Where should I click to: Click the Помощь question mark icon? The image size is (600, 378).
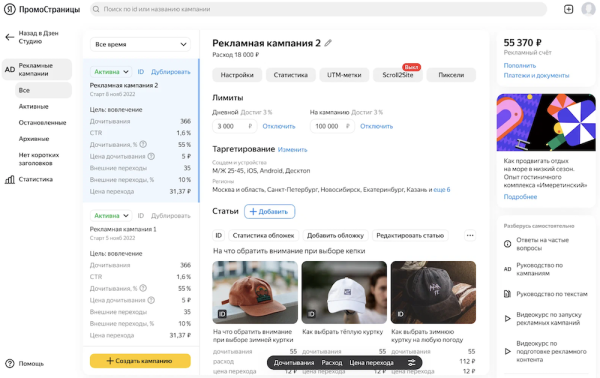pyautogui.click(x=10, y=363)
